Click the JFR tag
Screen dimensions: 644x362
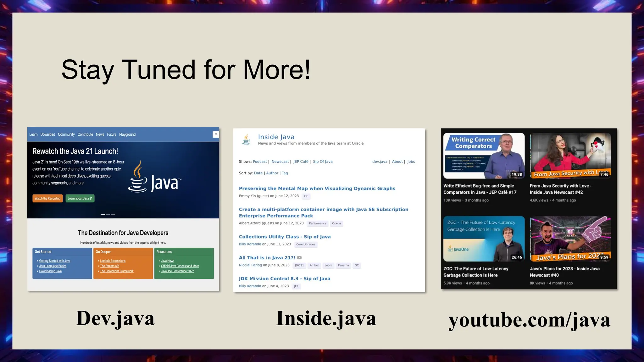point(296,286)
